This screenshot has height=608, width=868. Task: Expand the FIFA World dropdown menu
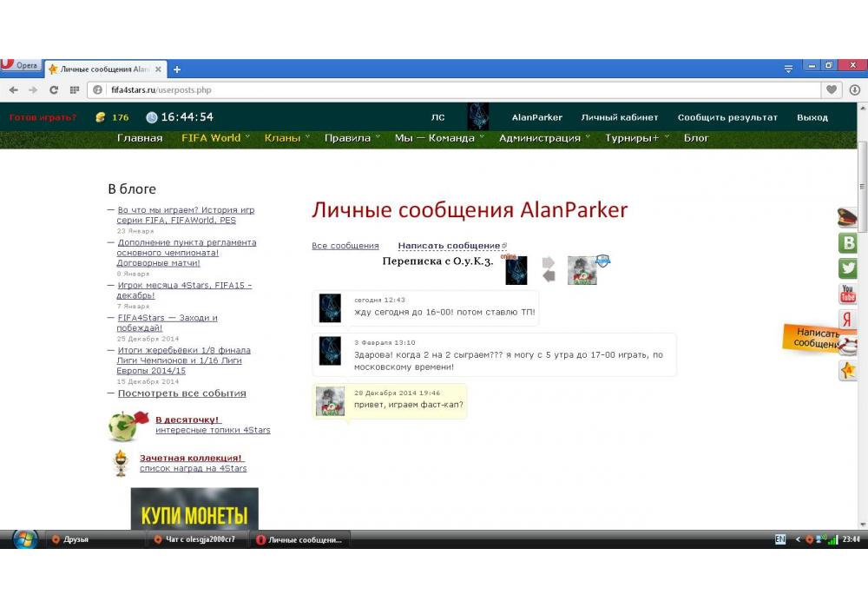click(214, 138)
